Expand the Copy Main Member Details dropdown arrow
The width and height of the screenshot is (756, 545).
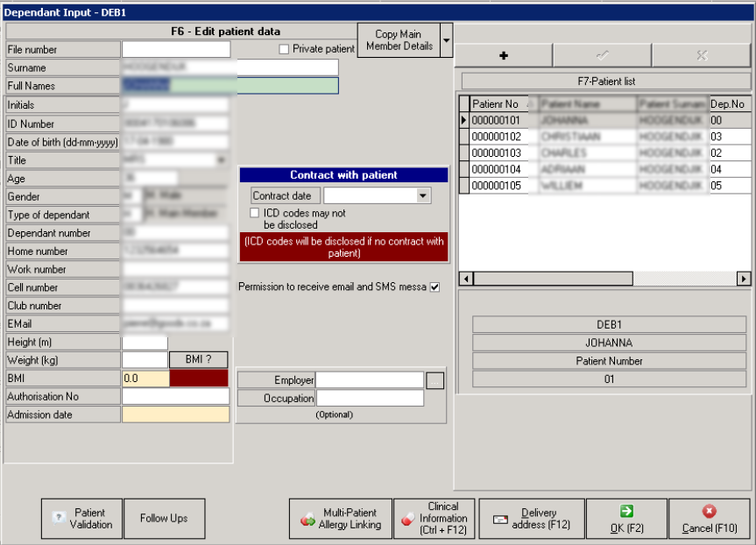[x=445, y=40]
